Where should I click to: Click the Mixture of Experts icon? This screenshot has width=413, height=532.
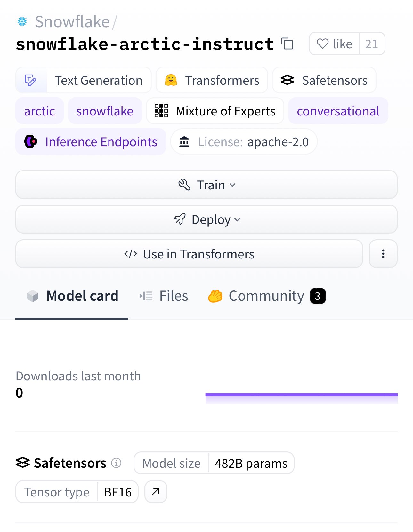click(x=161, y=111)
